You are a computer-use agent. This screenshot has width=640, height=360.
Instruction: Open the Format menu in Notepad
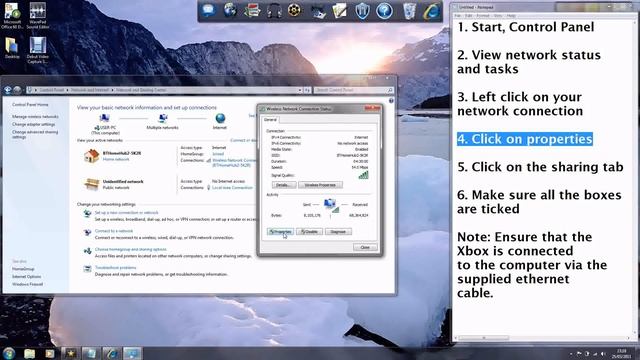(483, 16)
